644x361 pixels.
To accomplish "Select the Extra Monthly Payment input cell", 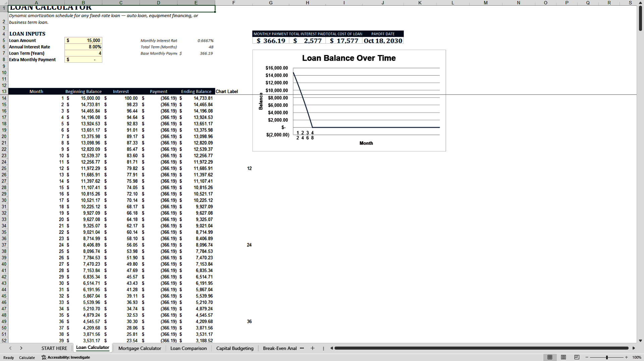I will click(x=83, y=60).
